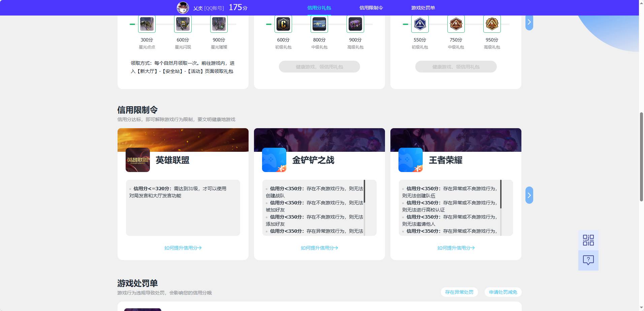Select the 900分 星光璀璨 reward icon
Viewport: 644px width, 311px height.
pyautogui.click(x=219, y=24)
